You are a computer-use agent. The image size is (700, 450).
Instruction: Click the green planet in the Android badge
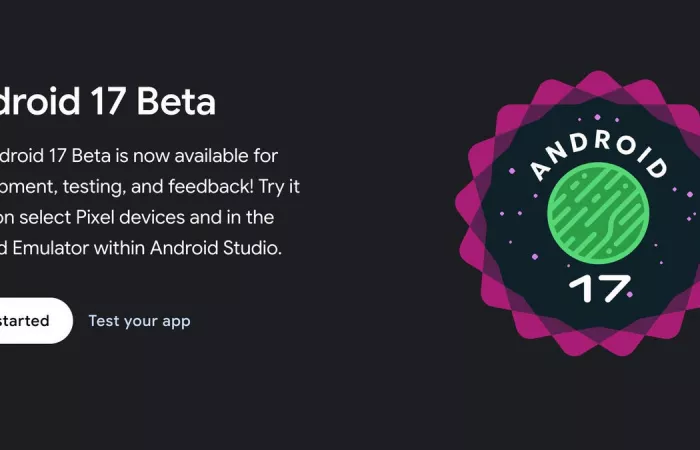coord(598,213)
